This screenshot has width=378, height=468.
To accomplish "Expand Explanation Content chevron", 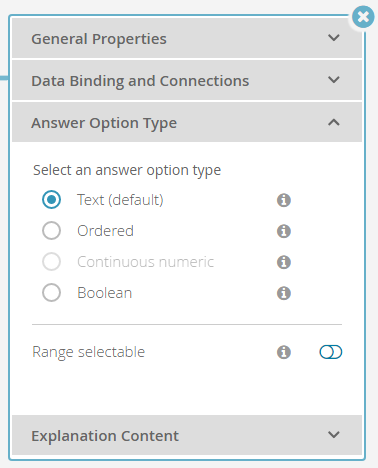I will click(x=334, y=435).
